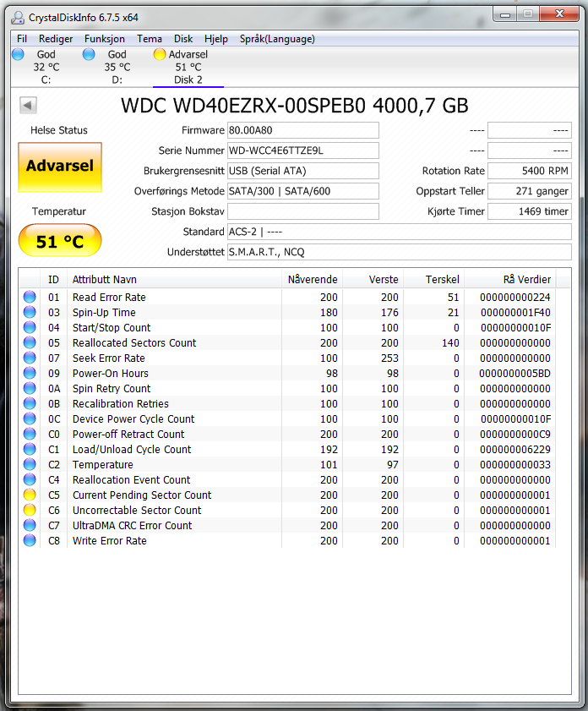
Task: Click the Standard field ACS-2
Action: [399, 232]
